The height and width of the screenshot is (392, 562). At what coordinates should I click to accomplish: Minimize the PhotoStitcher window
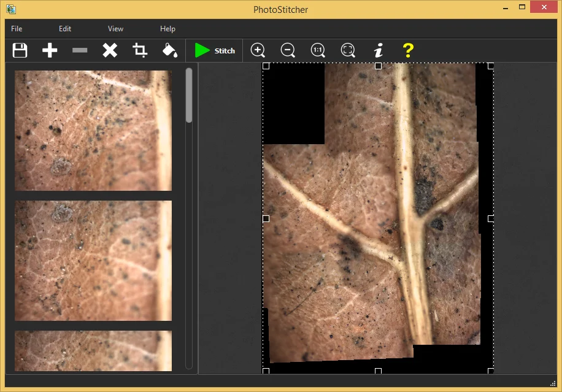(506, 8)
